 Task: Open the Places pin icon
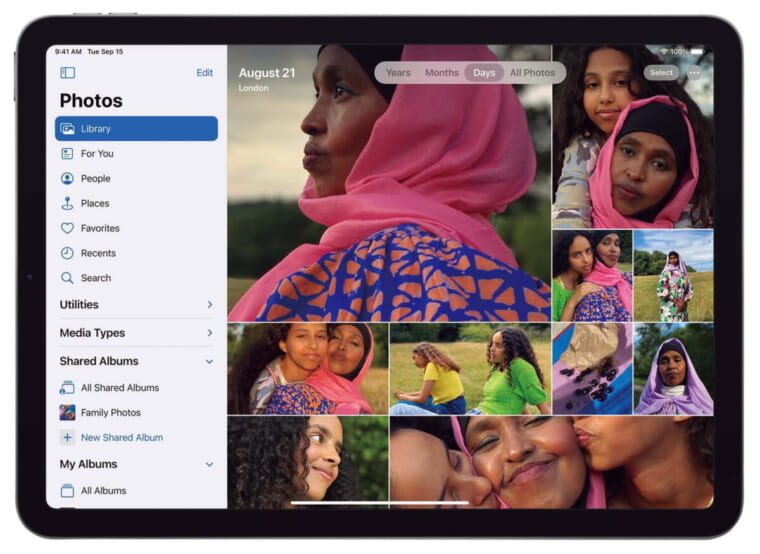click(x=67, y=203)
